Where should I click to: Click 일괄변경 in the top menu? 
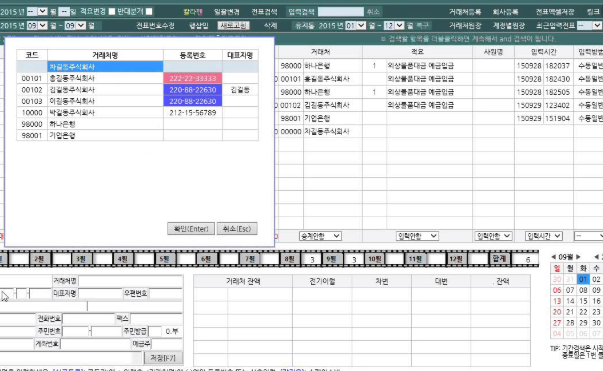click(227, 12)
